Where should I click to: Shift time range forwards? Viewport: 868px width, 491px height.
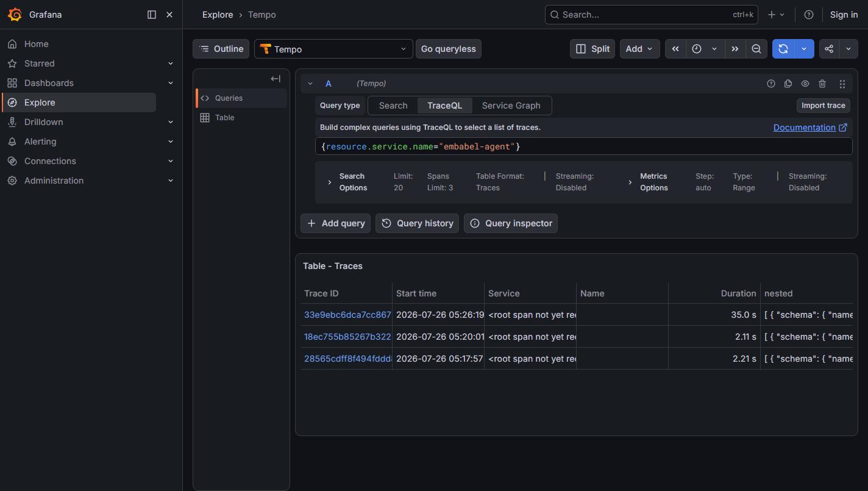pyautogui.click(x=735, y=49)
